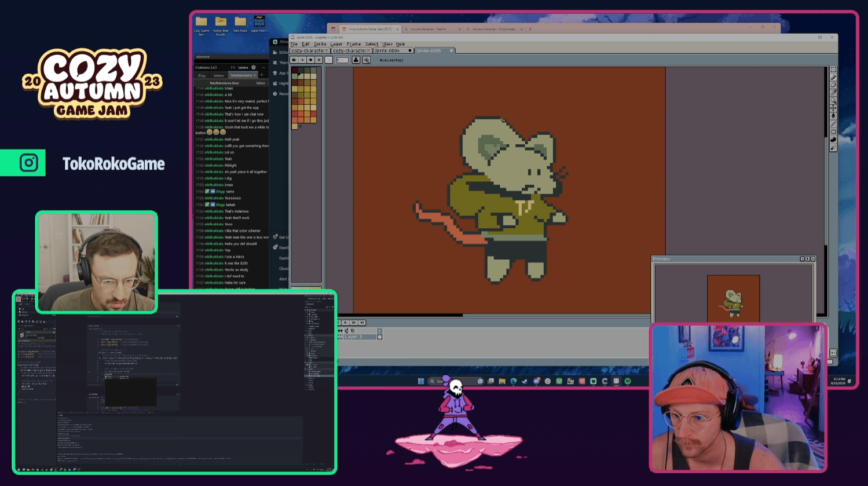The width and height of the screenshot is (868, 486).
Task: Open the Layer menu in Aseprite
Action: pyautogui.click(x=336, y=44)
